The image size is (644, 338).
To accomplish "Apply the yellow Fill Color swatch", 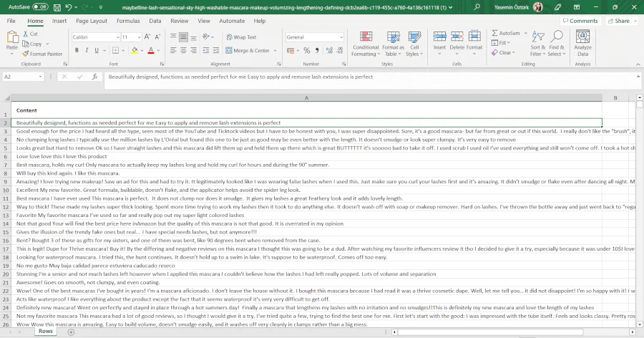I will pyautogui.click(x=135, y=50).
